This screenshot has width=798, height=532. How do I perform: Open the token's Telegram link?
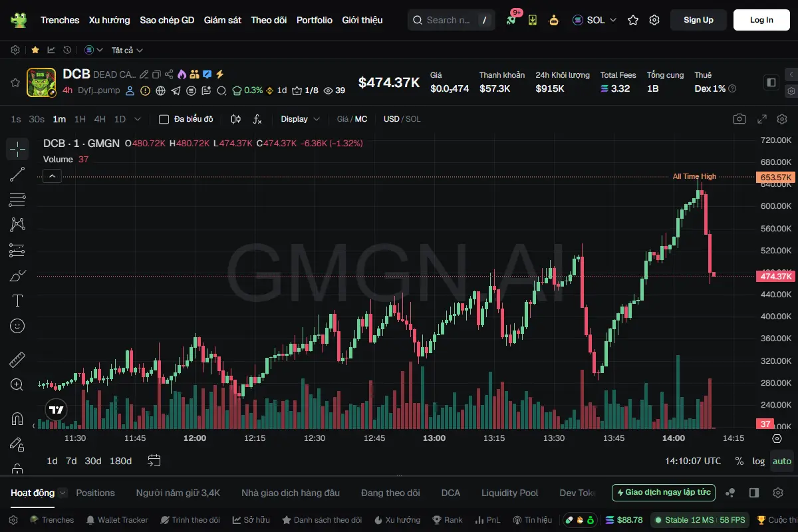[176, 90]
